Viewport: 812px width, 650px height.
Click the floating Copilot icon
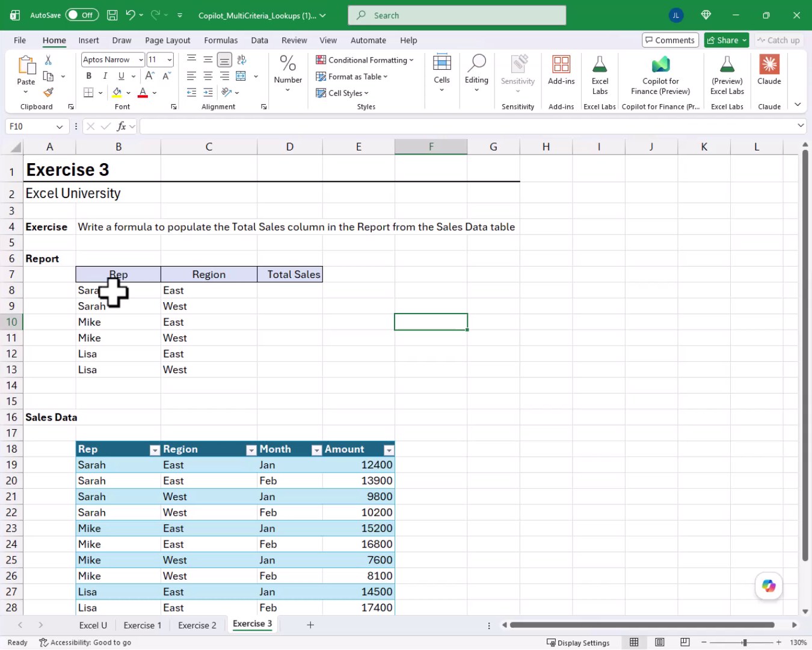click(x=769, y=586)
